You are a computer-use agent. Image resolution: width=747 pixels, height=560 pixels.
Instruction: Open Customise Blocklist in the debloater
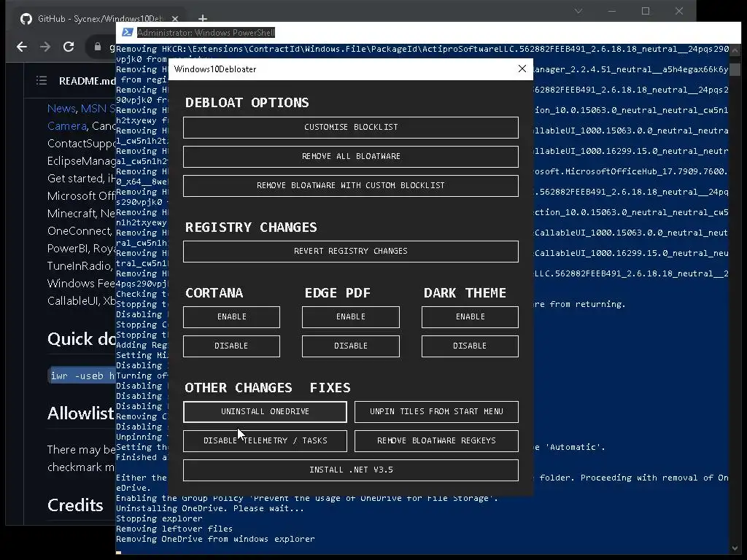click(x=351, y=127)
